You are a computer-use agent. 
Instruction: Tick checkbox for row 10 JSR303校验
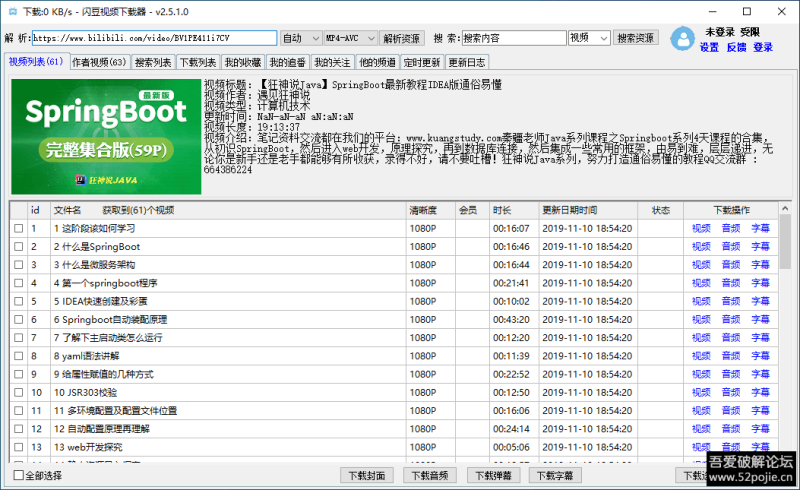point(19,393)
